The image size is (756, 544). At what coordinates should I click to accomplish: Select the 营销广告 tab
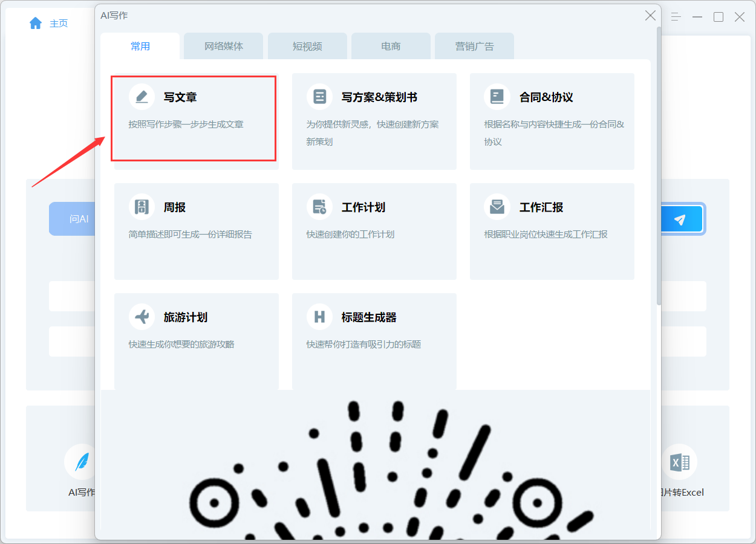(x=474, y=45)
